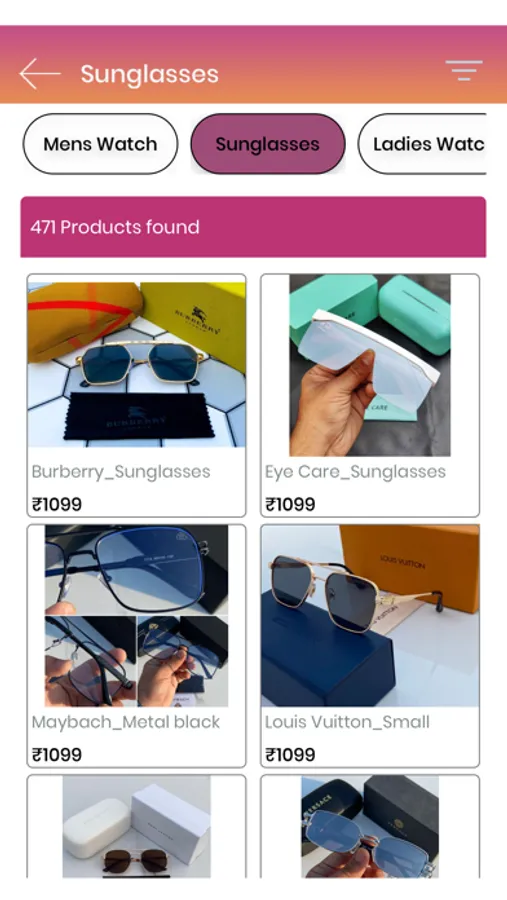Tap the back arrow icon

(x=40, y=73)
